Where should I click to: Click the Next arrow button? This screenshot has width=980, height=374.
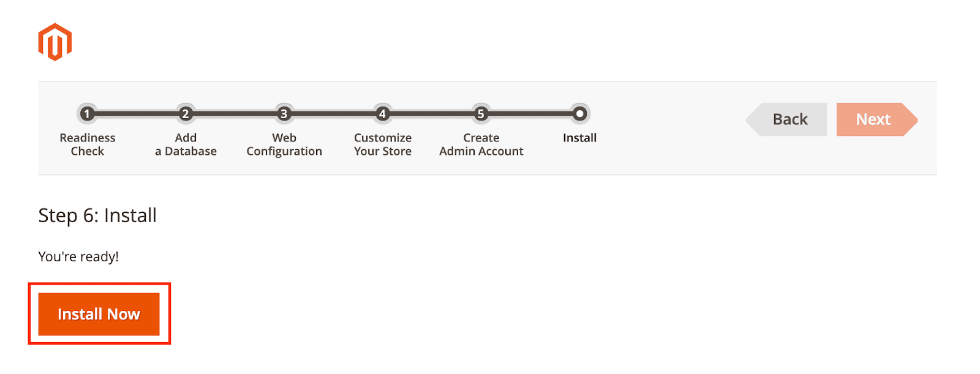877,119
